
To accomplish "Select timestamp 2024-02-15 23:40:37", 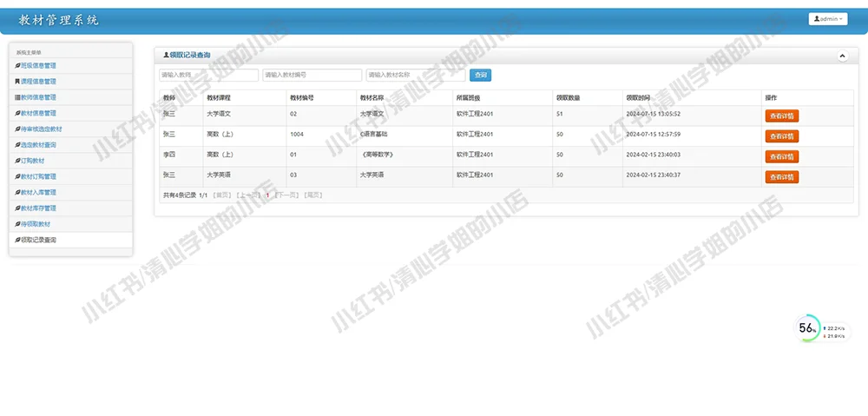I will 654,175.
